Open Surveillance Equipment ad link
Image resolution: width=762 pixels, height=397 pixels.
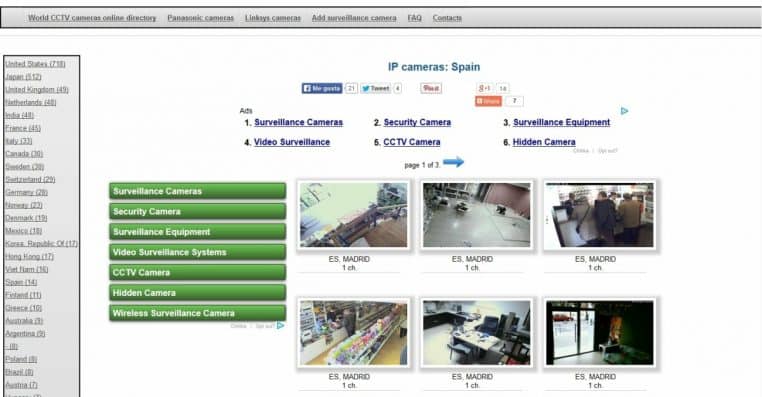(x=561, y=122)
